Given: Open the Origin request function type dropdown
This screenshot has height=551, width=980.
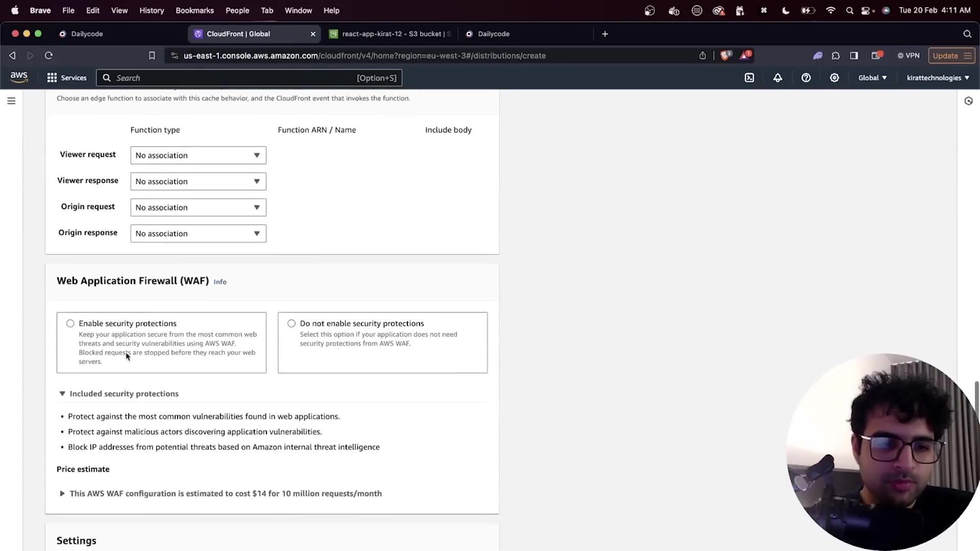Looking at the screenshot, I should (x=198, y=207).
